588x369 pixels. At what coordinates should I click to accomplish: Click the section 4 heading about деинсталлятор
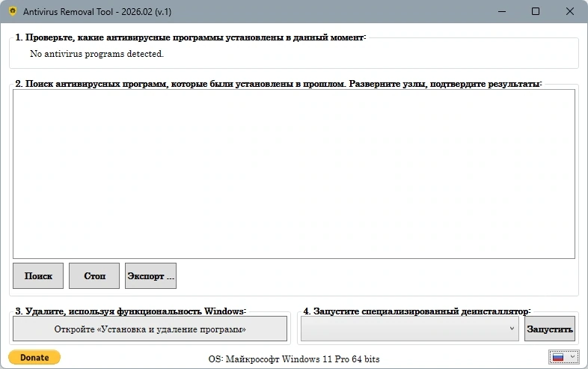417,311
